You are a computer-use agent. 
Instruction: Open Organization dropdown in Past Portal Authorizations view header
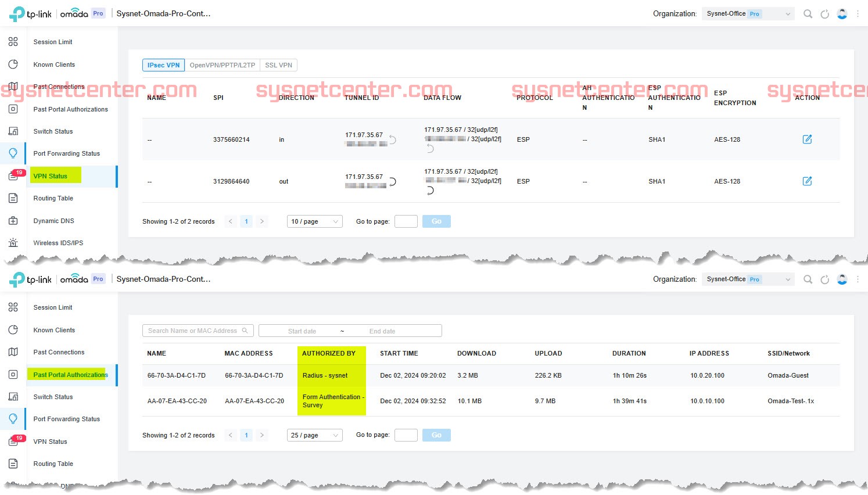[x=748, y=279]
